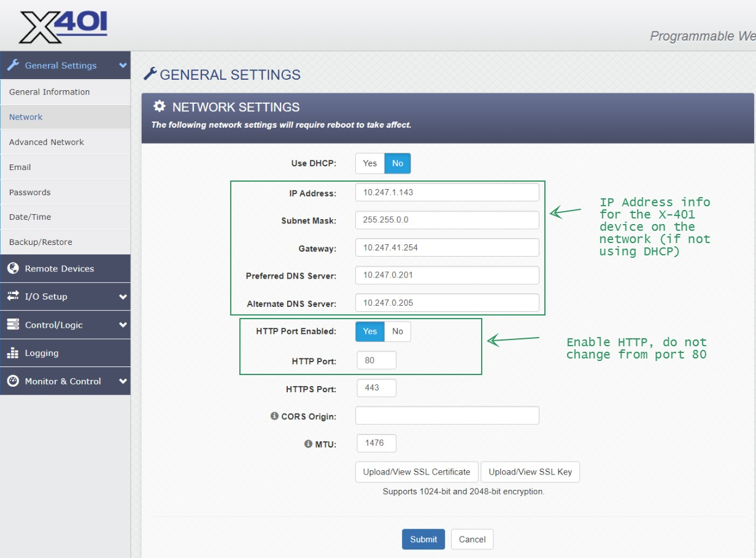Click the Gateway input field
The height and width of the screenshot is (558, 756).
447,247
